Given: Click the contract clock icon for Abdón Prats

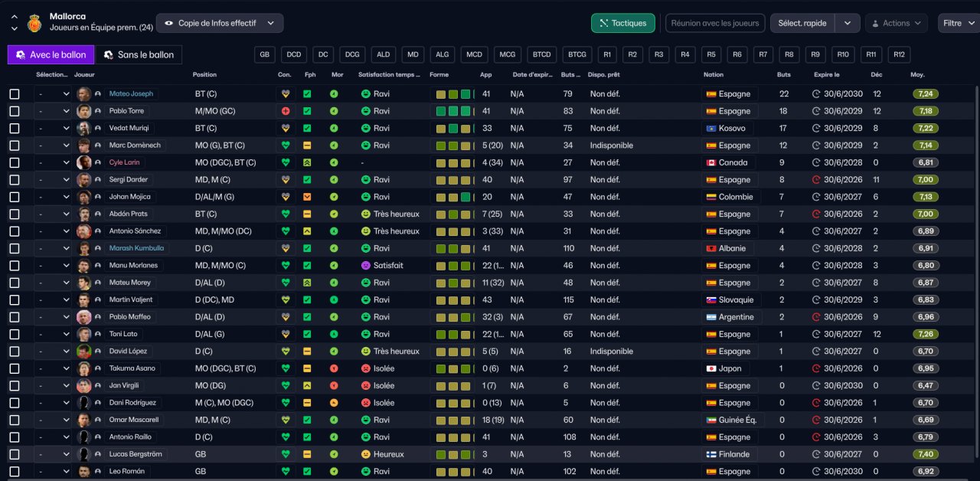Looking at the screenshot, I should coord(816,214).
